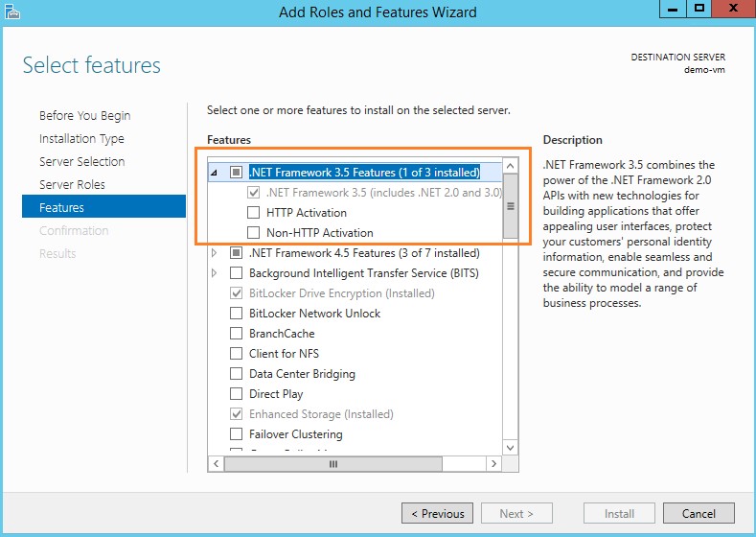Collapse the .NET Framework 3.5 Features node
Viewport: 756px width, 537px height.
[214, 174]
